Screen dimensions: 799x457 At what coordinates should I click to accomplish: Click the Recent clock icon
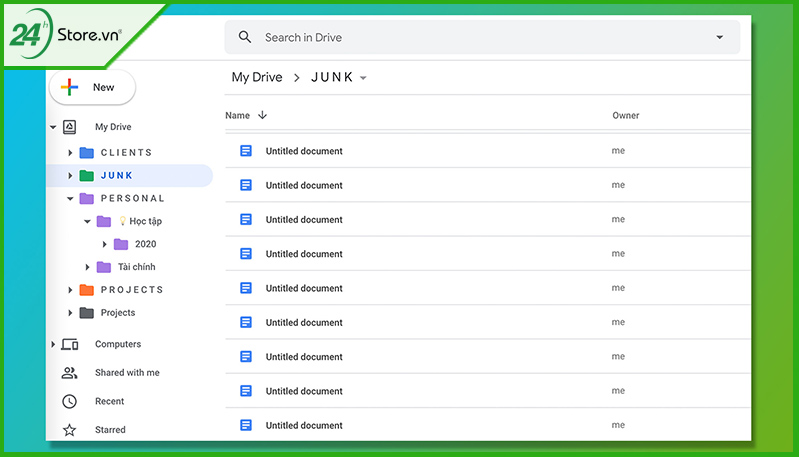(x=69, y=401)
